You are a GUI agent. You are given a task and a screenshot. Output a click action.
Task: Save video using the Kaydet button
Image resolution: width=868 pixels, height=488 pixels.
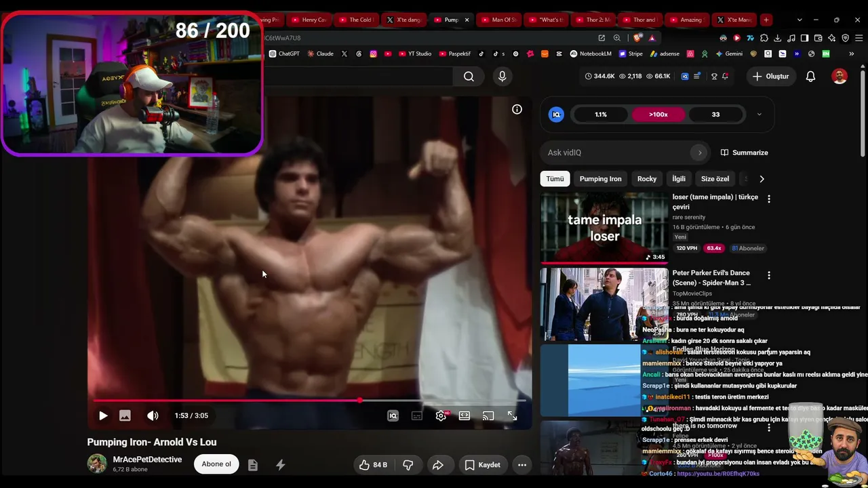(x=482, y=465)
